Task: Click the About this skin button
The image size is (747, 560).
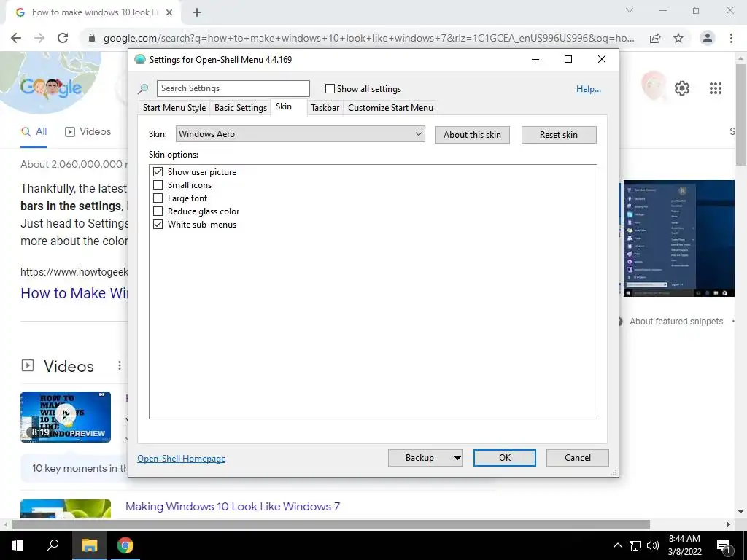Action: [472, 135]
